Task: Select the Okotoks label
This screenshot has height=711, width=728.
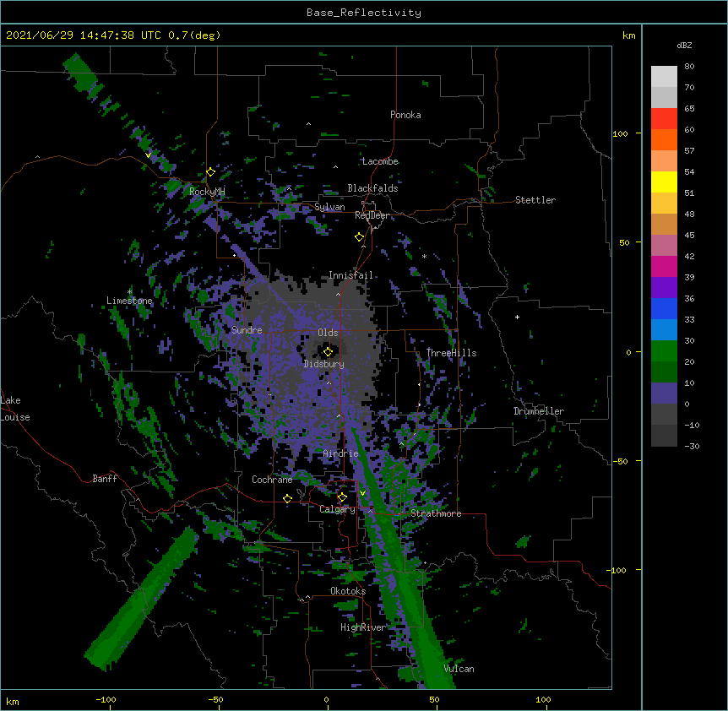Action: pos(348,591)
